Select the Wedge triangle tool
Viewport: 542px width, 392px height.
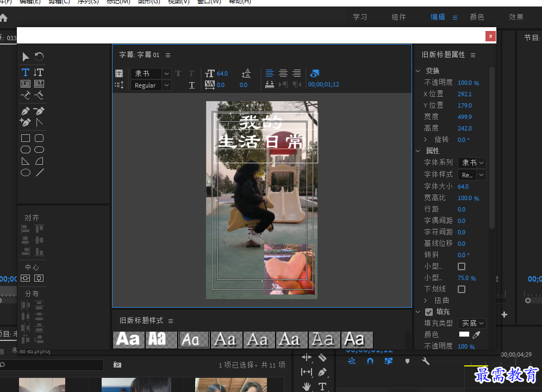pyautogui.click(x=25, y=161)
